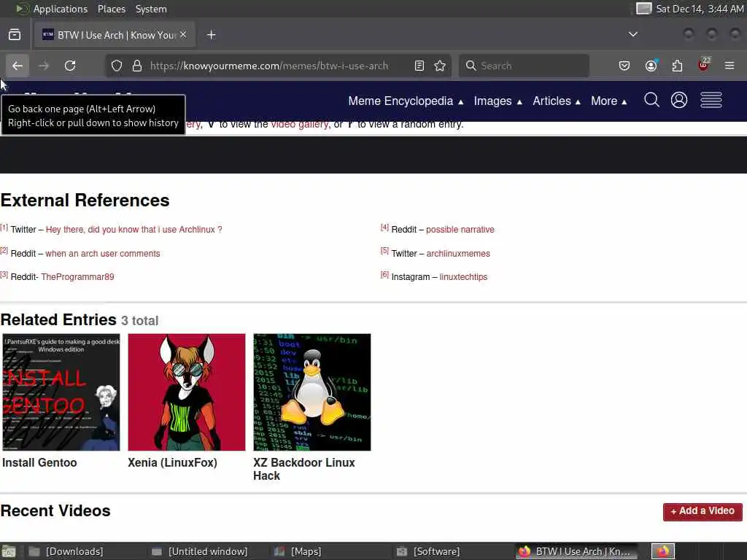Open the Places menu

(112, 9)
